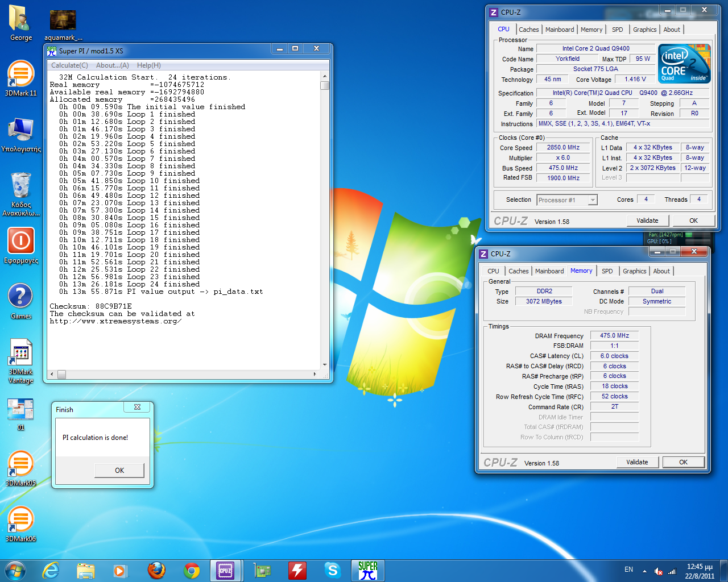Click Super PI vertical scrollbar down arrow

(325, 365)
